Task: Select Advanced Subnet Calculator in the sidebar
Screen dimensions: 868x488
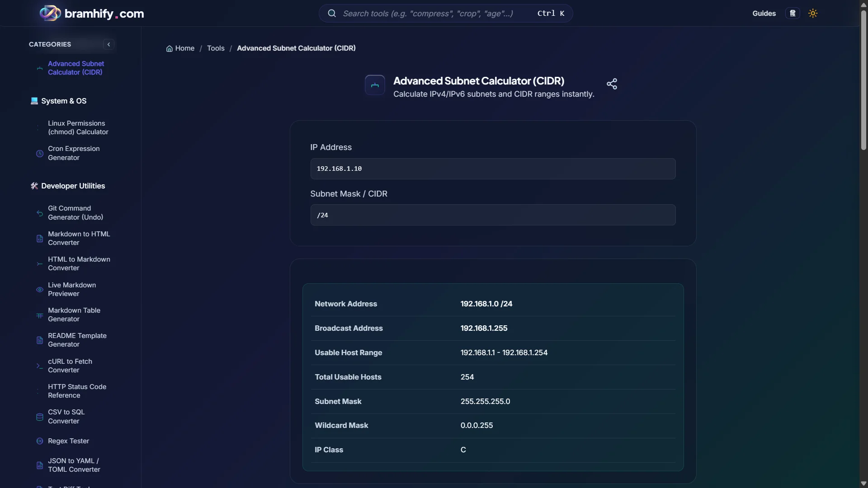Action: [x=76, y=68]
